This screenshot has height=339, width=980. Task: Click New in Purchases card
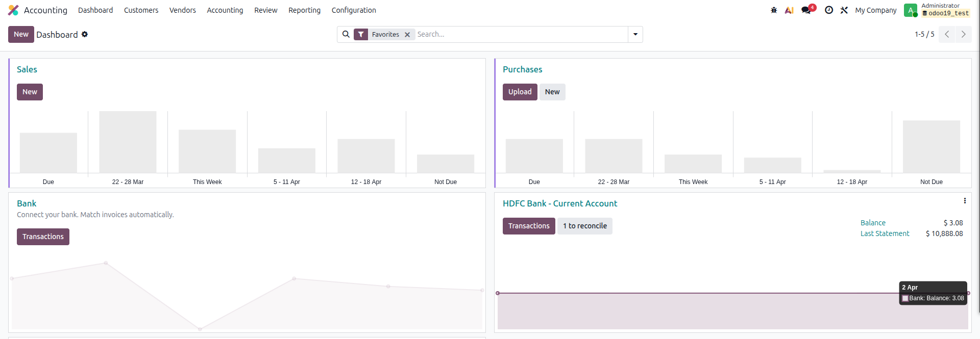tap(552, 92)
